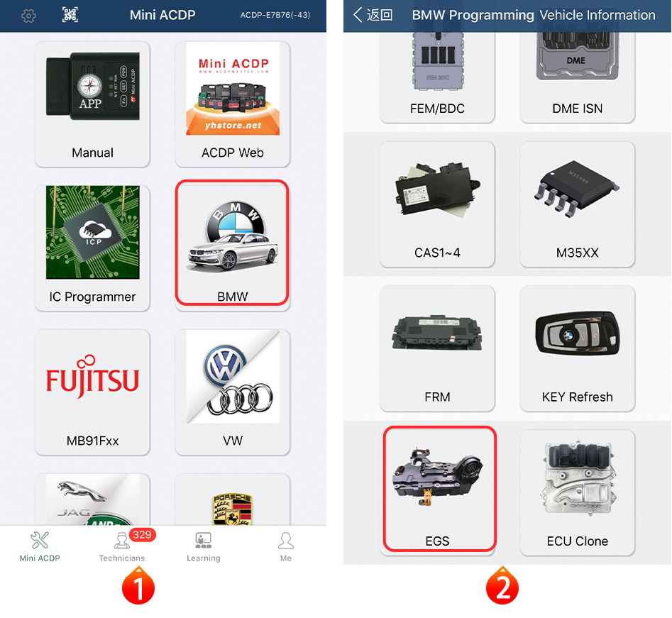
Task: Select the ECU Clone option
Action: point(578,492)
